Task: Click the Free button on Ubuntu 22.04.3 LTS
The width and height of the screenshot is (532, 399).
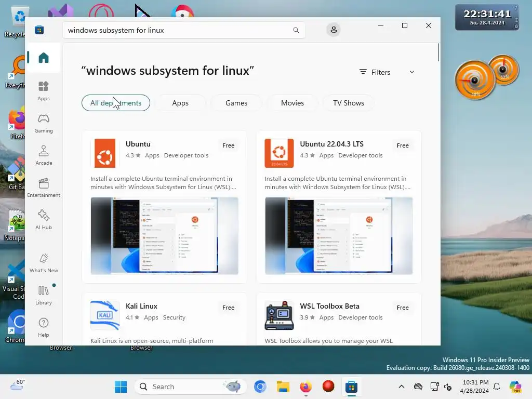Action: point(403,145)
